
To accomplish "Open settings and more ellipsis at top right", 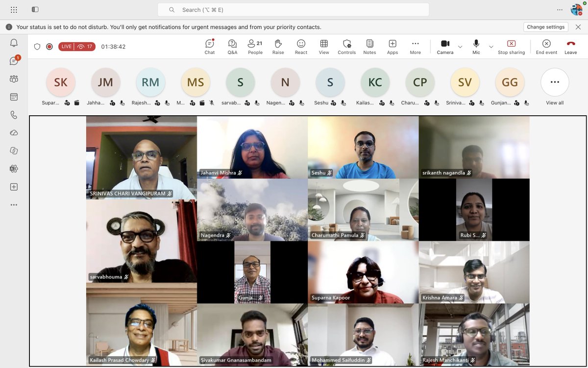I will [560, 9].
